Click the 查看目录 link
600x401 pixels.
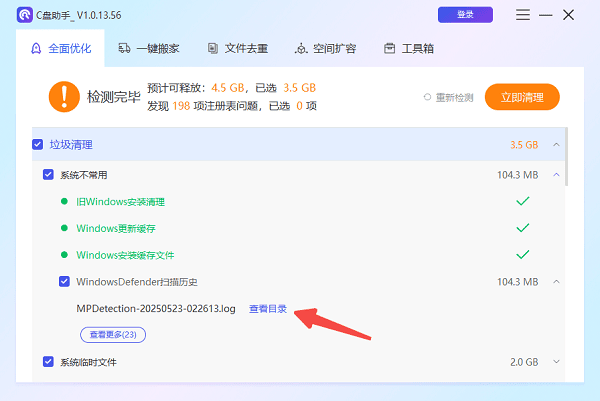click(x=267, y=309)
